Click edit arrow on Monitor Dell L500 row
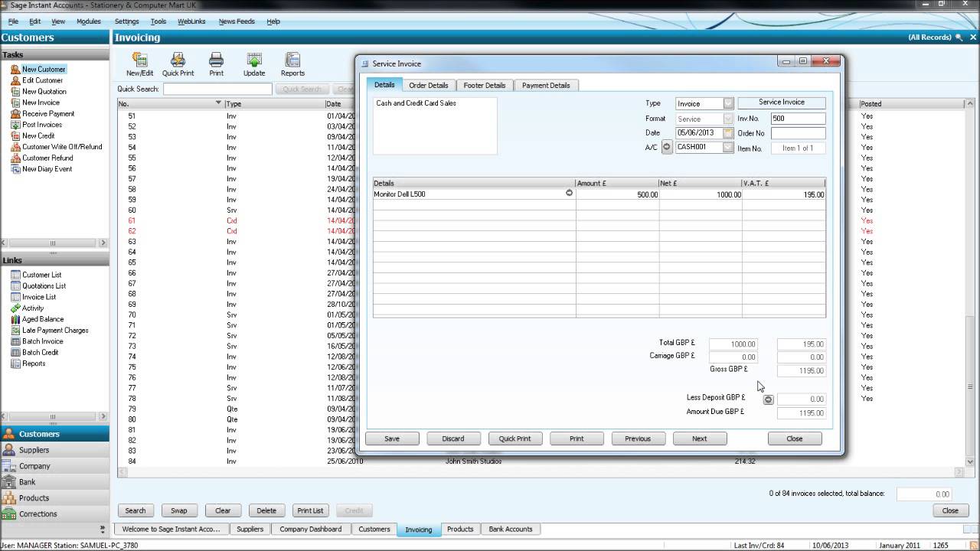The image size is (980, 551). click(569, 194)
